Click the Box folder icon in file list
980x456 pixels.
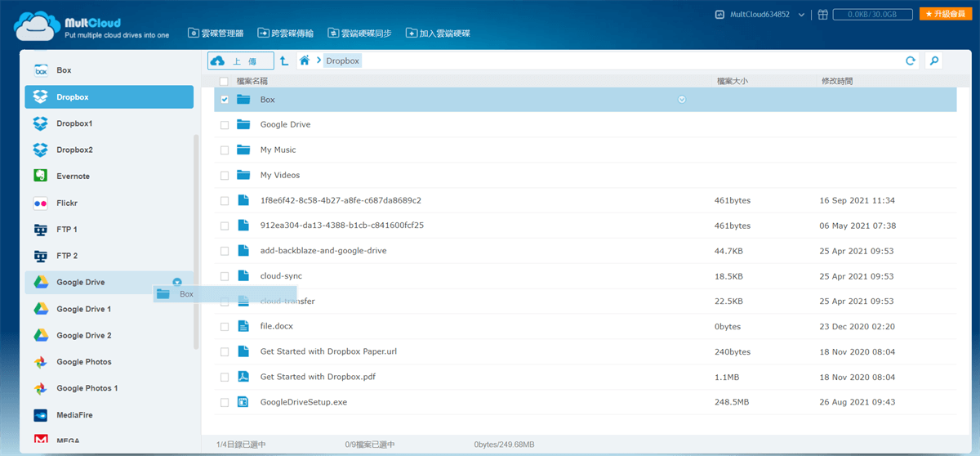pyautogui.click(x=243, y=100)
